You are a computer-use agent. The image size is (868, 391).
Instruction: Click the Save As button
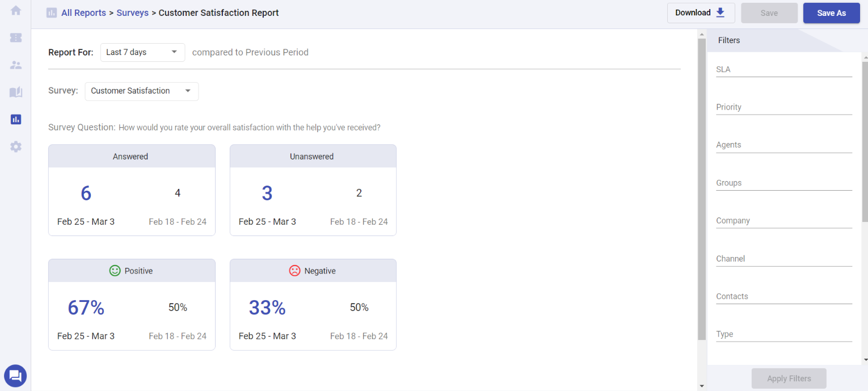(831, 12)
